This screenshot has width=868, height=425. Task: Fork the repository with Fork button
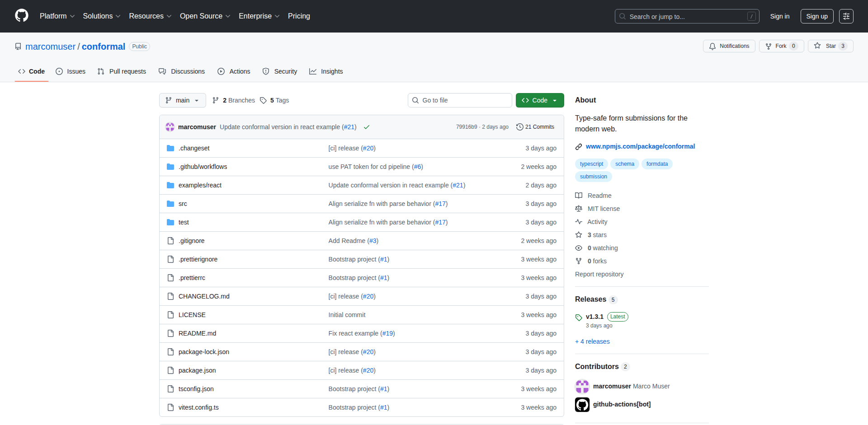[x=781, y=46]
